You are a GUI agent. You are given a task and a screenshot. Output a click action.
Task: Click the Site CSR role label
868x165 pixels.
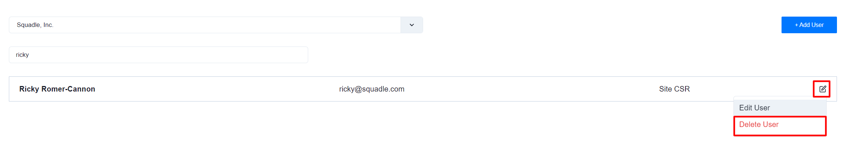click(x=674, y=89)
